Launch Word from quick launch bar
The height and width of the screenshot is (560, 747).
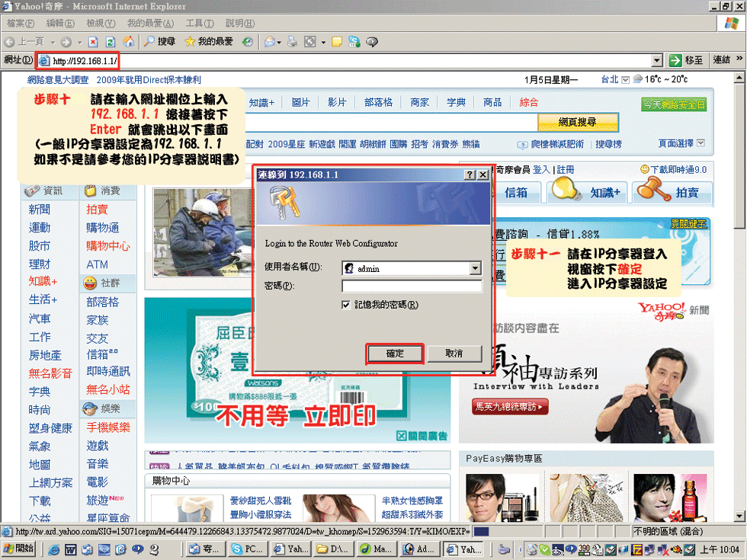pyautogui.click(x=70, y=549)
